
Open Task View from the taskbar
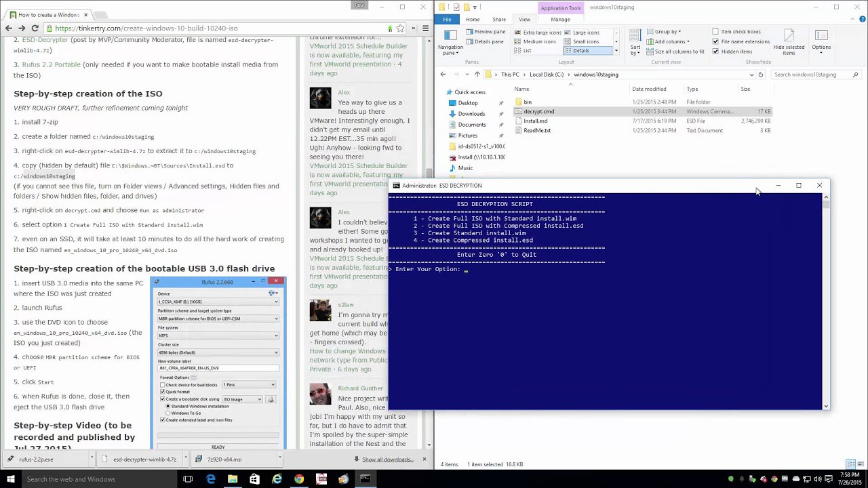click(x=188, y=479)
